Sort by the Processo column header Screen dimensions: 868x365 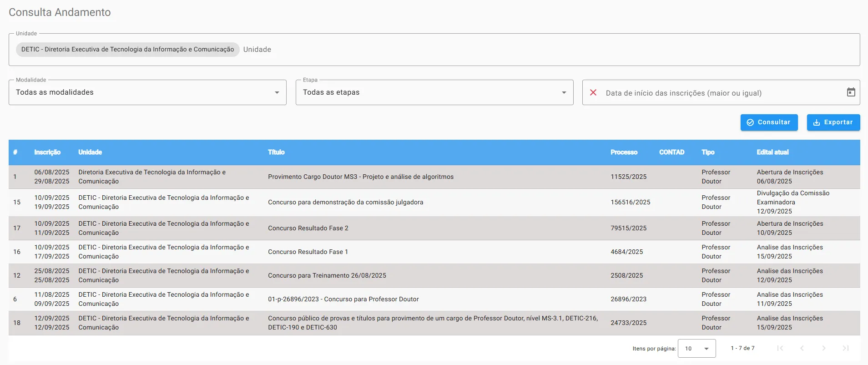click(x=624, y=152)
